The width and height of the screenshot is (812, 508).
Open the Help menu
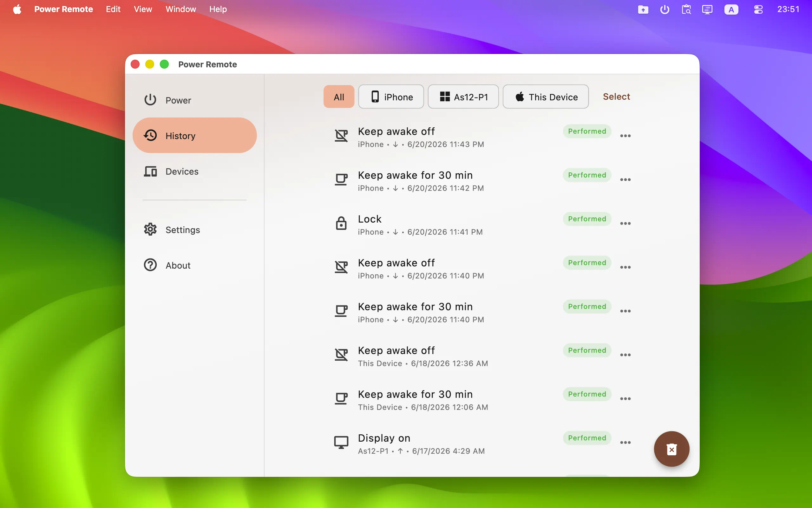218,9
